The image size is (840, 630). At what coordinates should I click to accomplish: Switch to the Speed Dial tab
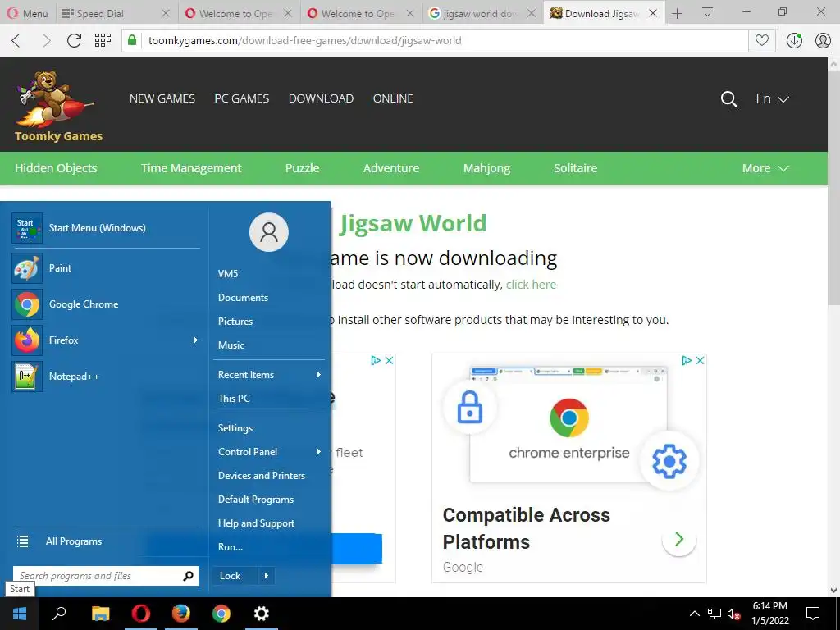(x=99, y=13)
